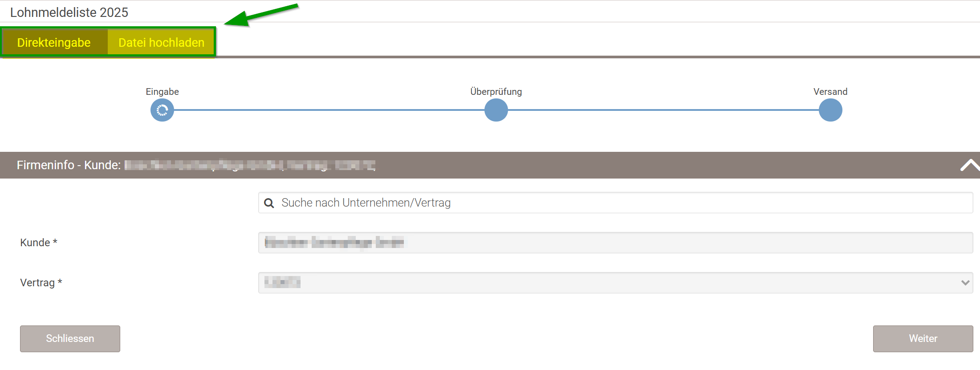
Task: Click the Überprüfung step label
Action: pyautogui.click(x=496, y=92)
